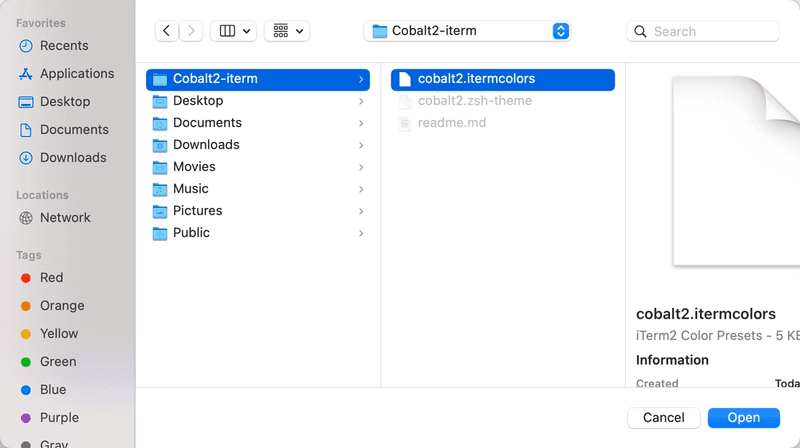This screenshot has width=800, height=448.
Task: Select the Desktop folder in column list
Action: [x=258, y=101]
